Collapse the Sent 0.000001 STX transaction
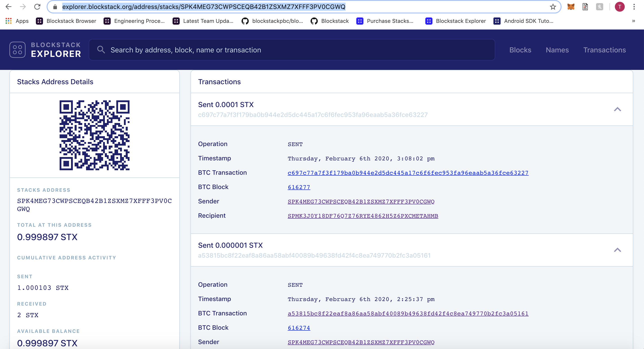This screenshot has height=349, width=644. [x=618, y=250]
